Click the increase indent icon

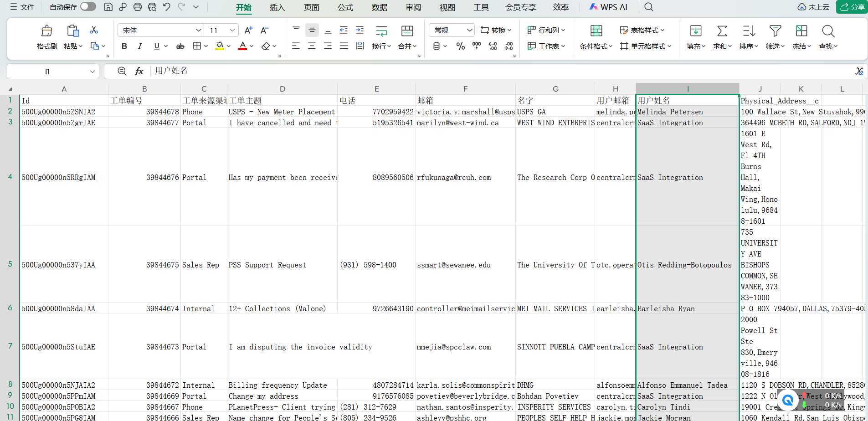360,30
